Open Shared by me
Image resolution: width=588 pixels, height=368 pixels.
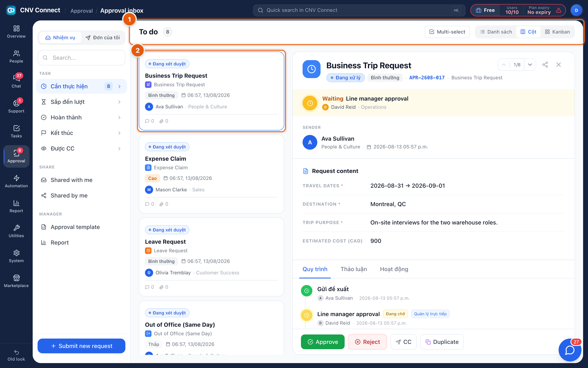(81, 196)
